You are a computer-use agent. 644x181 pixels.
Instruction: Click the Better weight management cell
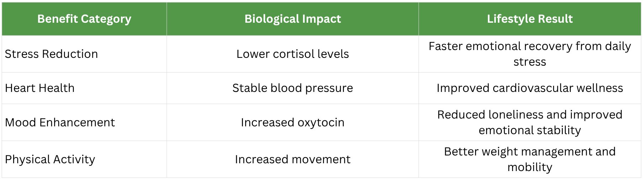(x=529, y=159)
